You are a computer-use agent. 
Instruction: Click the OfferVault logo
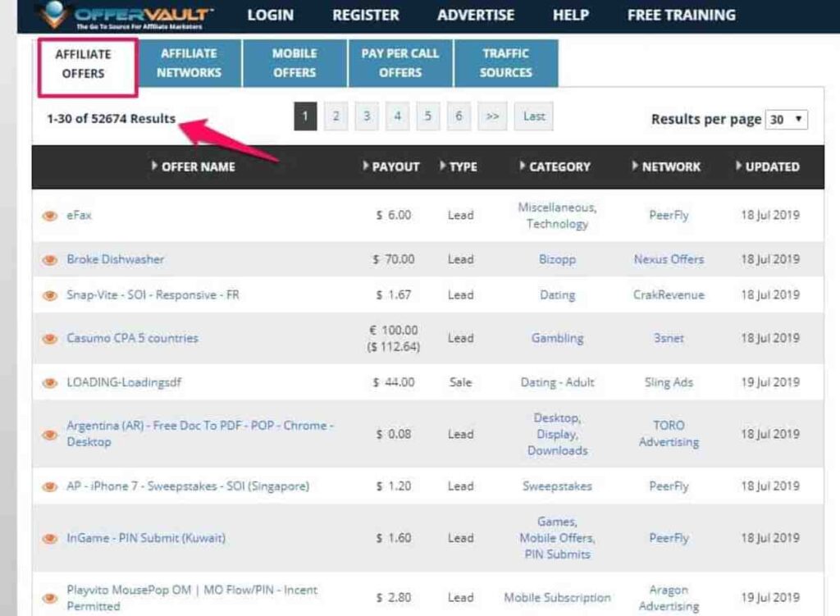click(124, 15)
